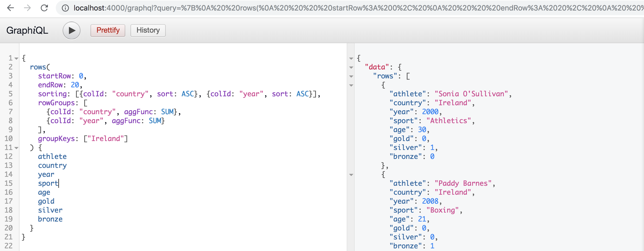644x251 pixels.
Task: Select the localhost address bar
Action: [x=210, y=8]
